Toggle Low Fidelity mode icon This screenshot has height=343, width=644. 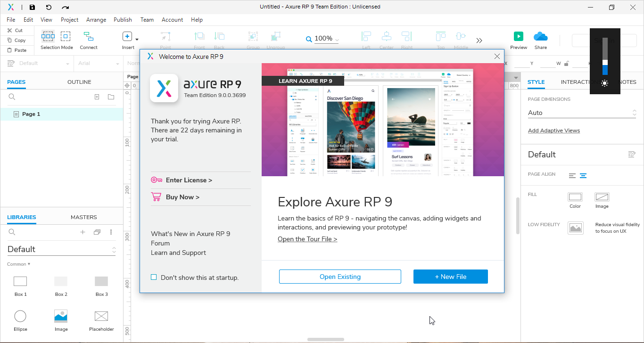pyautogui.click(x=576, y=228)
